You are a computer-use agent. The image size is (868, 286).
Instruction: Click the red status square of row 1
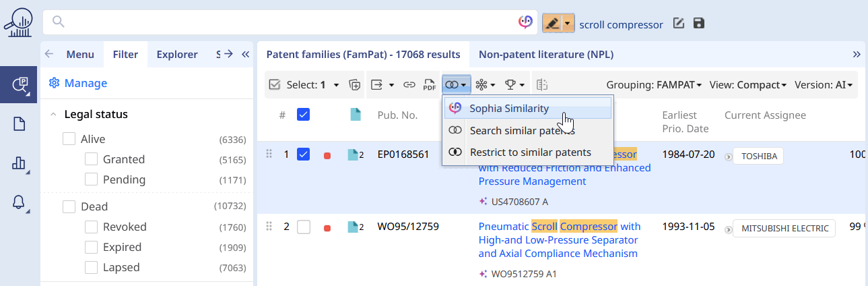(x=327, y=155)
